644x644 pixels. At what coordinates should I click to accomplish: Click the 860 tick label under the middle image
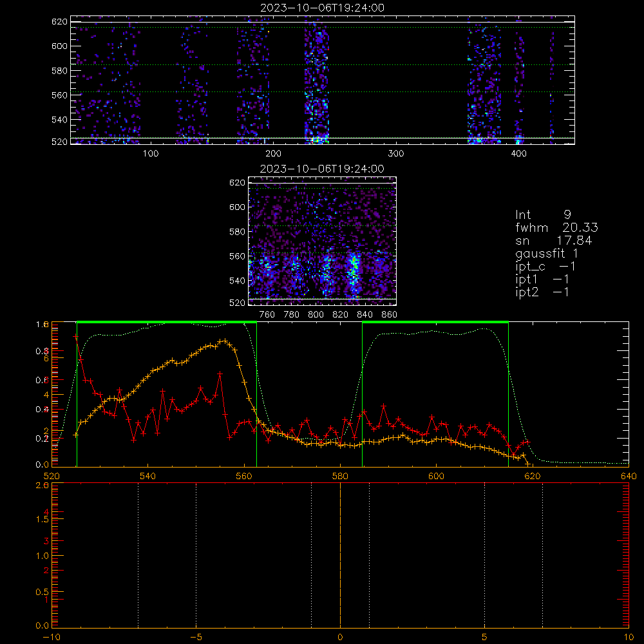[390, 315]
